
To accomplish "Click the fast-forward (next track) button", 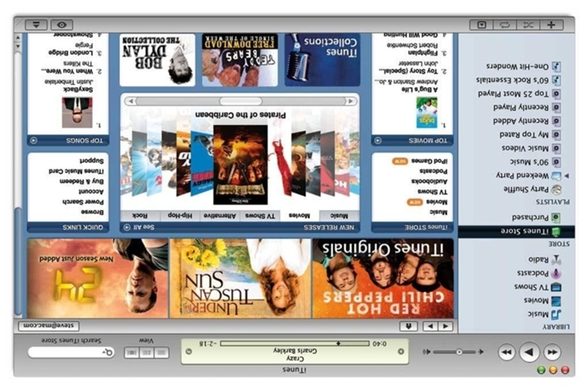I will point(506,353).
